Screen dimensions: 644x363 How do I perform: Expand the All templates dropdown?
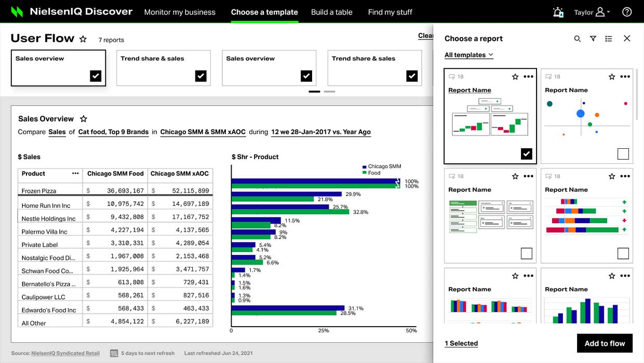point(469,55)
